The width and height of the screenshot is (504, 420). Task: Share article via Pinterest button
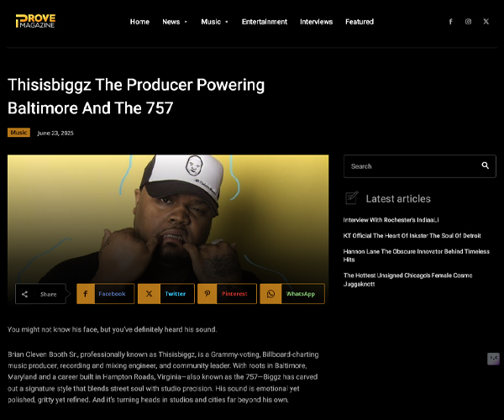[228, 294]
